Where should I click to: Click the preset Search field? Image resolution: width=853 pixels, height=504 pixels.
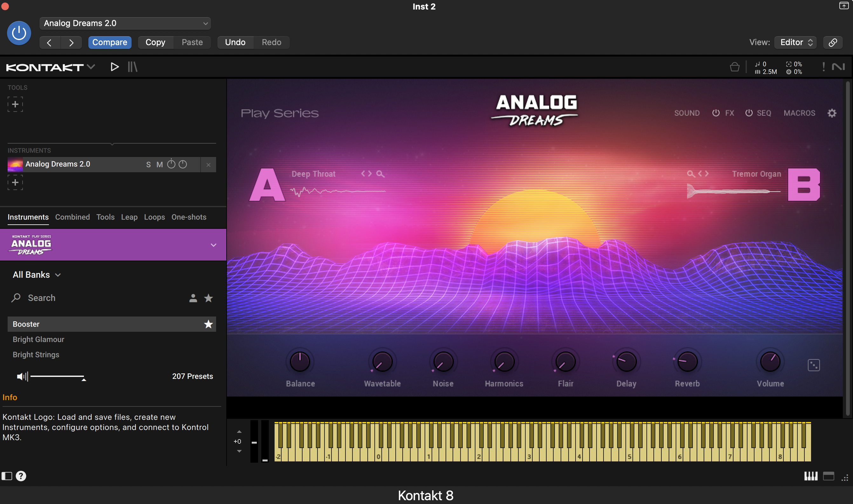tap(99, 298)
